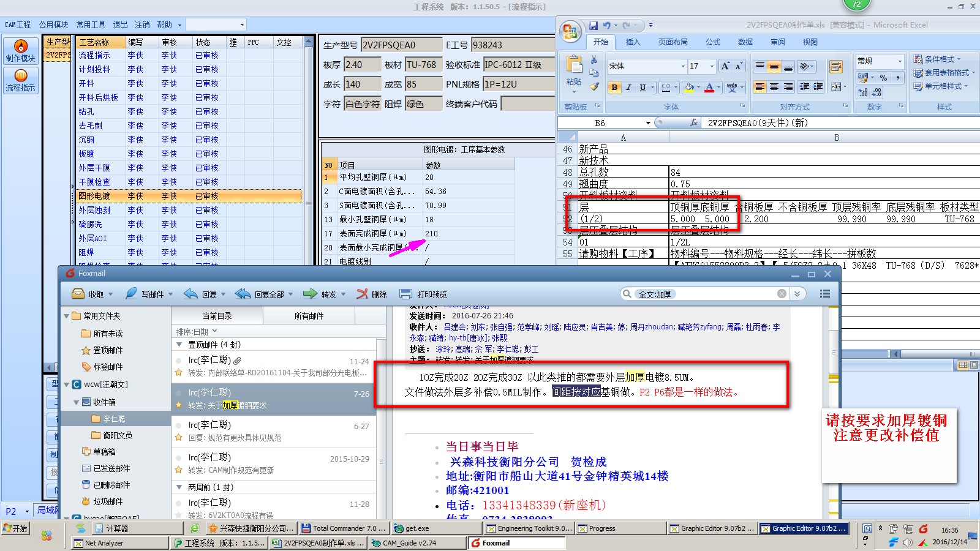The width and height of the screenshot is (980, 551).
Task: Expand Foxmail search options chevron
Action: [797, 294]
